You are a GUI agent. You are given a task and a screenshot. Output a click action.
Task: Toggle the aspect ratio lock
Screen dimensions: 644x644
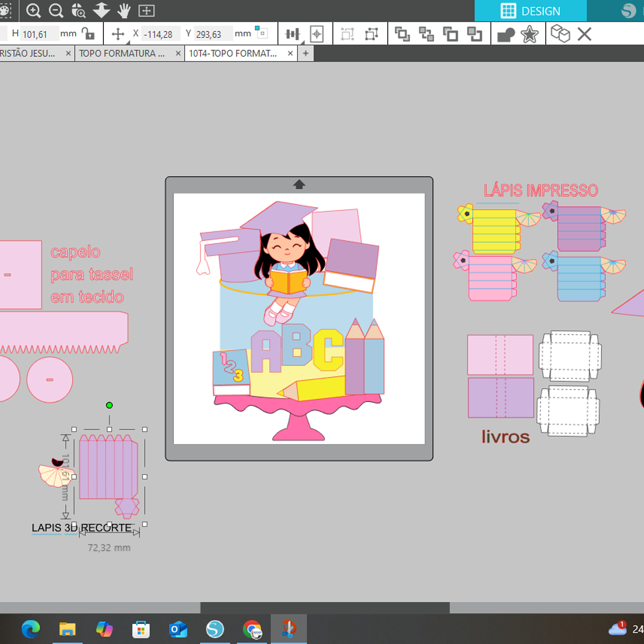click(88, 33)
